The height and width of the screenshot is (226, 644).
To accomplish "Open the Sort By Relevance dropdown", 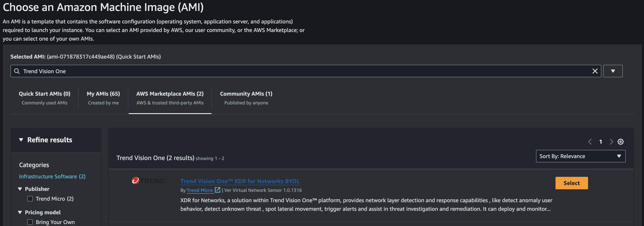I will point(580,156).
